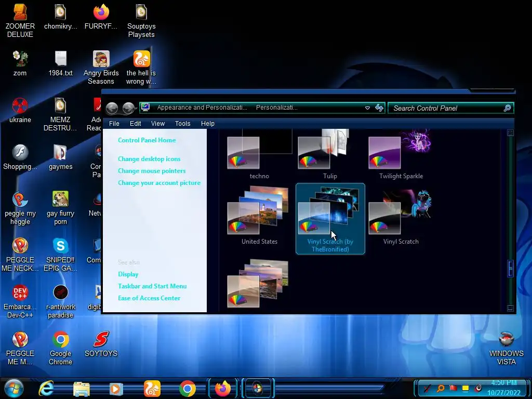Select the gaymes desktop icon
532x399 pixels.
[x=60, y=157]
